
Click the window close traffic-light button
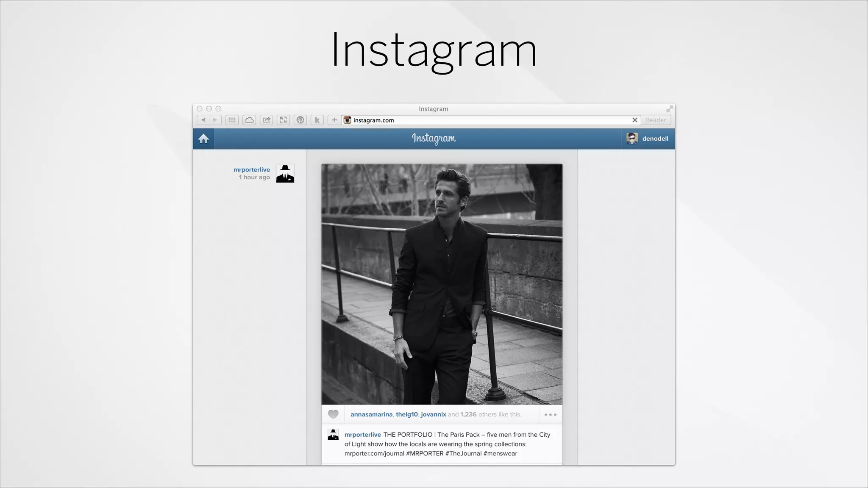(200, 109)
